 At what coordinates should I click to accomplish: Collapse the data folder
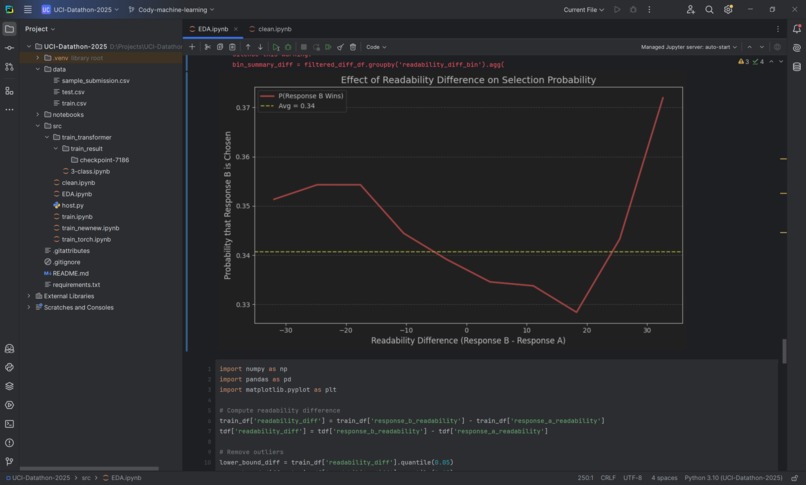[38, 69]
